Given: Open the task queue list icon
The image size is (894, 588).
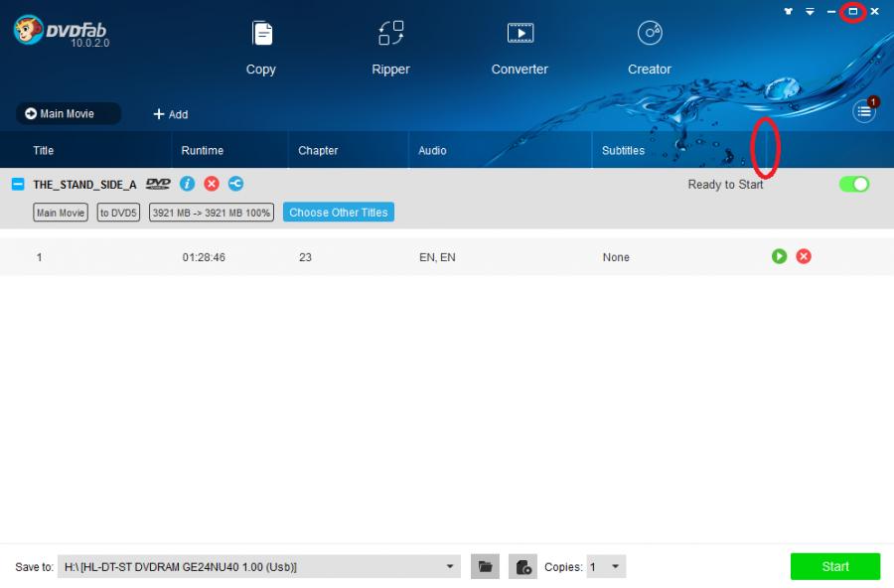Looking at the screenshot, I should click(864, 112).
